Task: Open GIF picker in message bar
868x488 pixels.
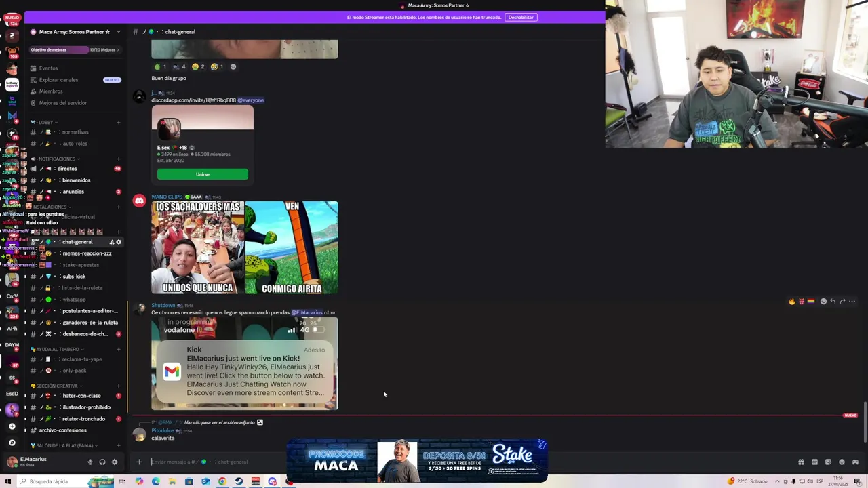Action: 814,462
